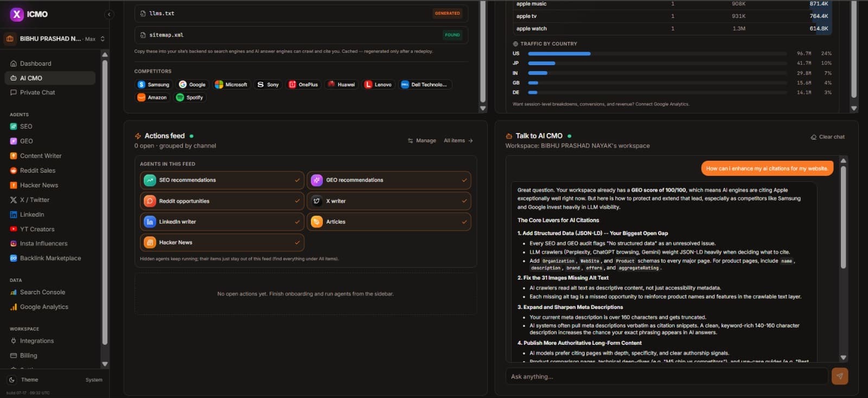This screenshot has width=868, height=398.
Task: Click the OnePlus competitor icon
Action: click(292, 85)
